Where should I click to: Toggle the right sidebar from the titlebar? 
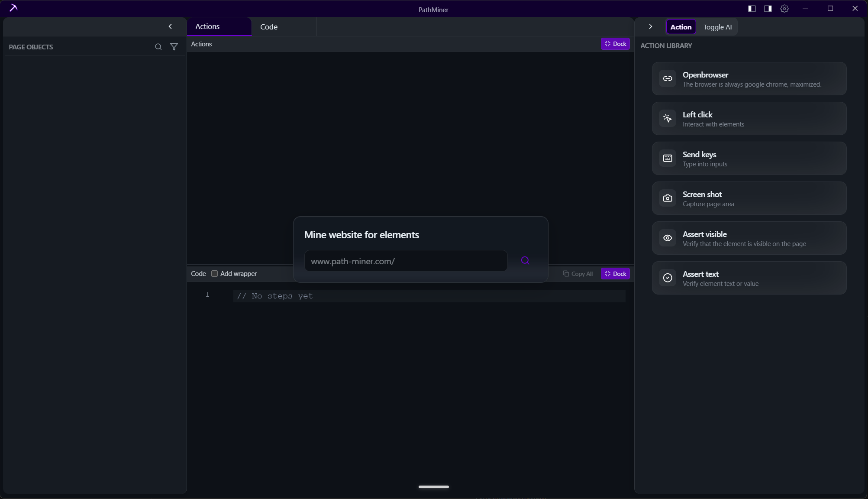767,9
